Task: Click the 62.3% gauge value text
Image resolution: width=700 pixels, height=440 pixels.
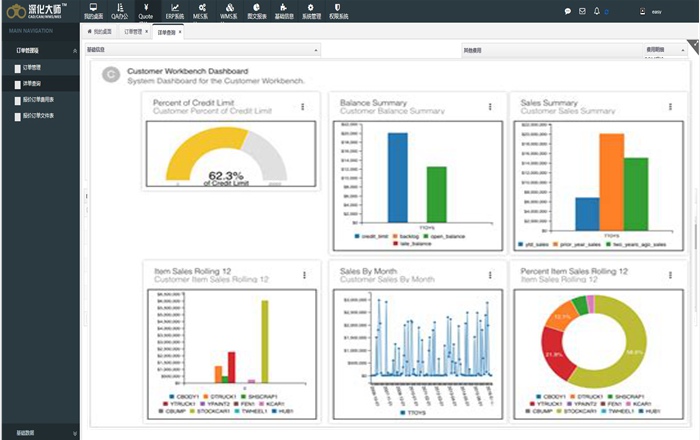Action: (x=226, y=175)
